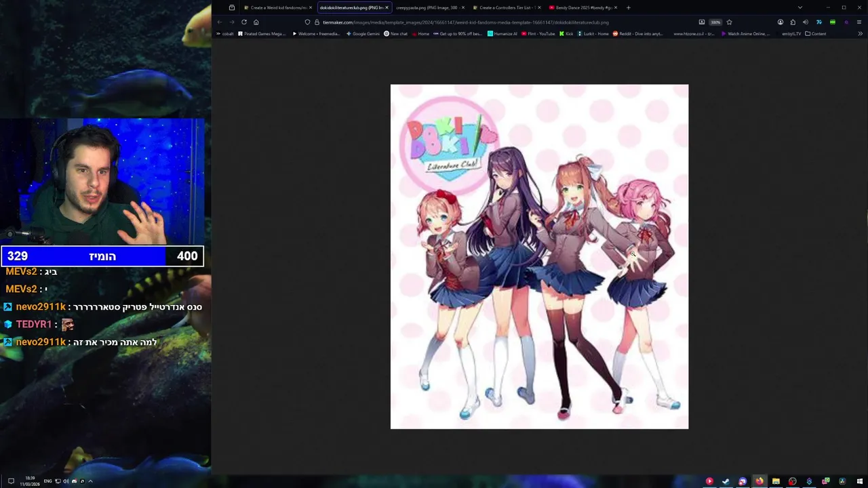Show hidden system tray icons arrow

click(x=90, y=481)
